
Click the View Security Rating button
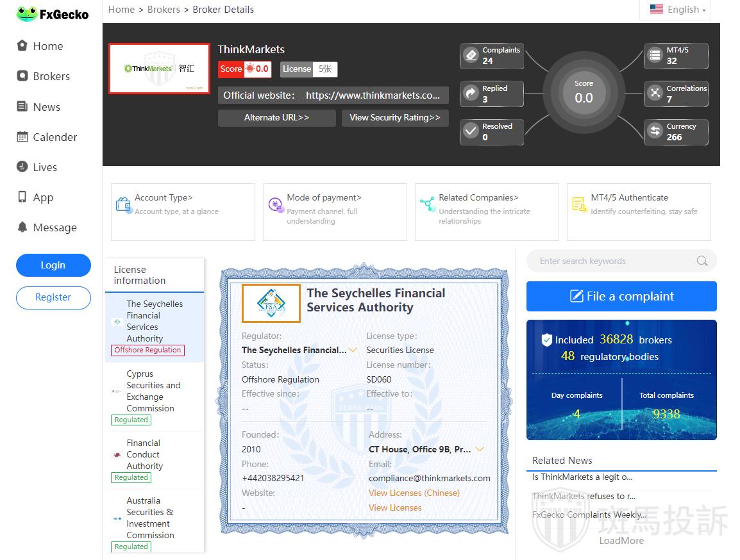394,118
